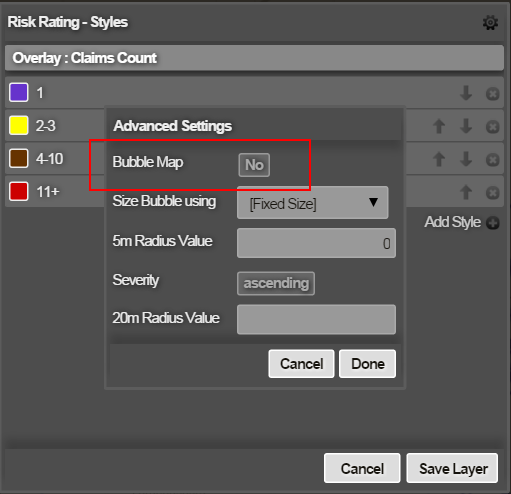The width and height of the screenshot is (511, 494).
Task: Move style 4-10 up
Action: [x=439, y=159]
